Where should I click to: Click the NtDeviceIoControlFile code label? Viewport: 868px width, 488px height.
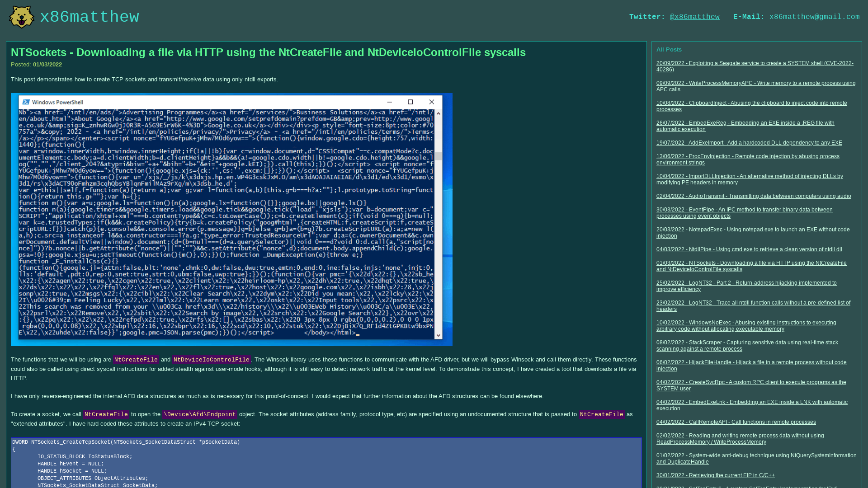(x=211, y=360)
